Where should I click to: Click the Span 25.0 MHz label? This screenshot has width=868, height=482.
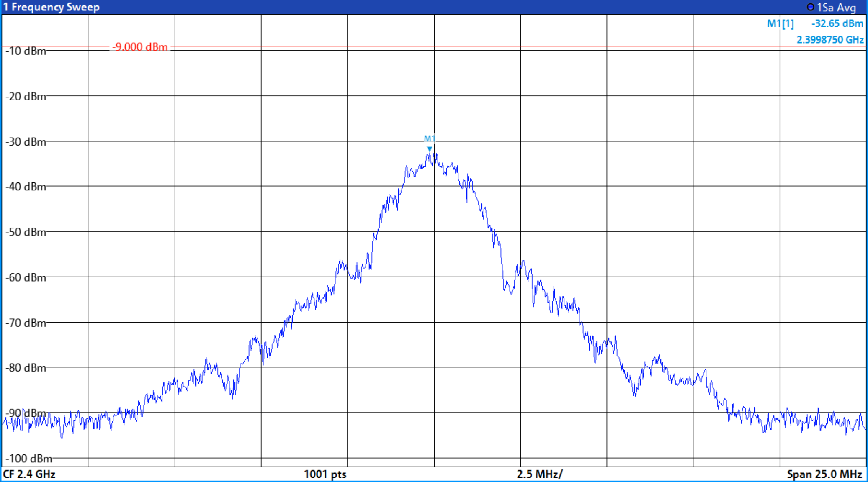[824, 474]
